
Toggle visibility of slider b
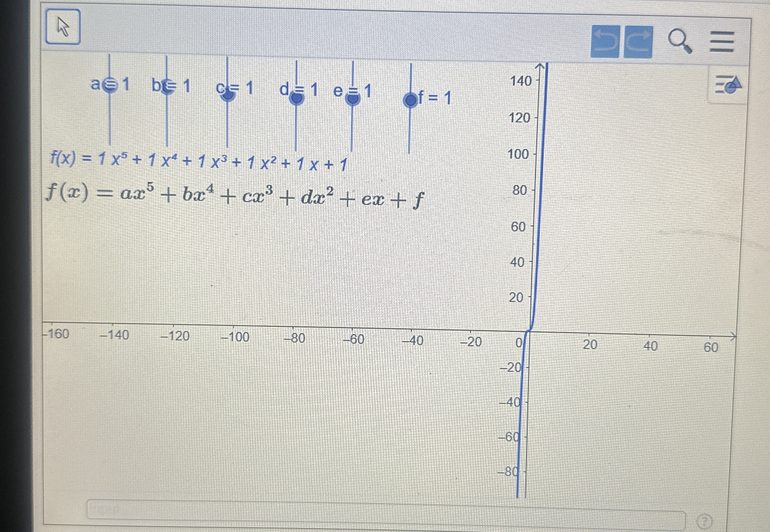(x=168, y=87)
